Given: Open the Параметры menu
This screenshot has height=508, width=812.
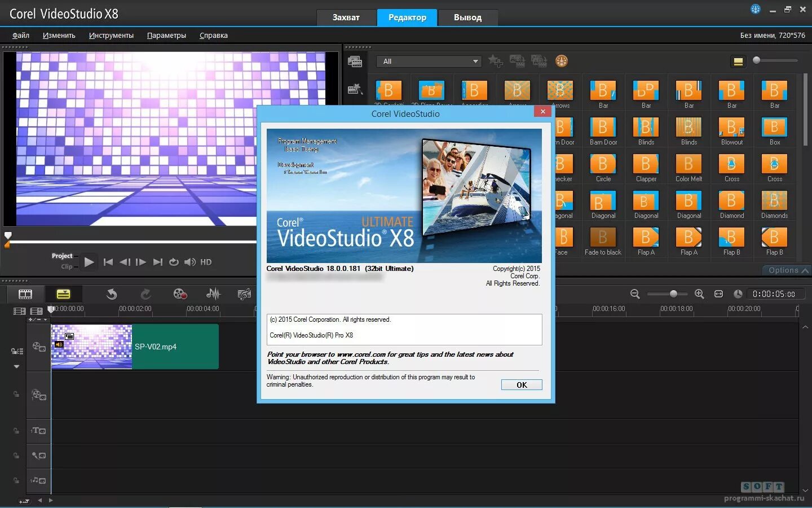Looking at the screenshot, I should (166, 35).
